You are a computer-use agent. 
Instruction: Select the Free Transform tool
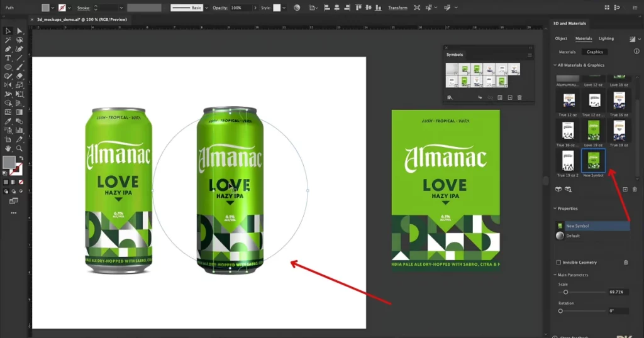tap(19, 94)
